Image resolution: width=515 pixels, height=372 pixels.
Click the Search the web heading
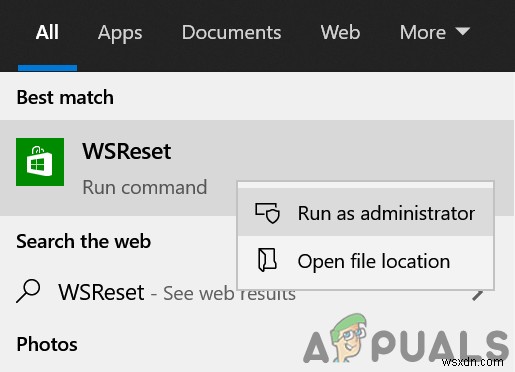(84, 241)
